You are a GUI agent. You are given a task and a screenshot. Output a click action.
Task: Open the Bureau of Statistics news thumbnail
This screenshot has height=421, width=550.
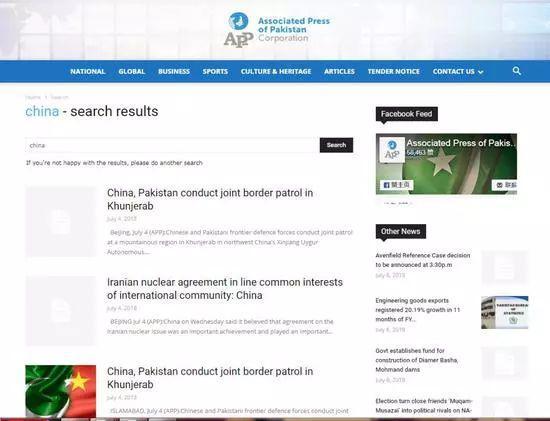click(504, 312)
